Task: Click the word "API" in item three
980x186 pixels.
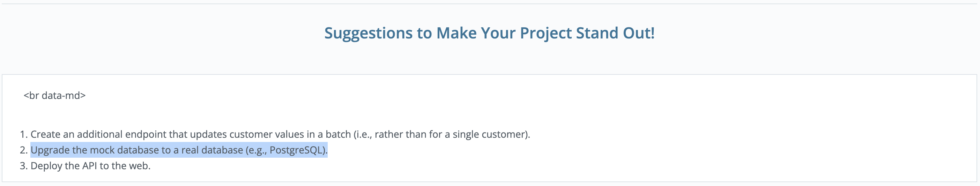Action: tap(89, 166)
